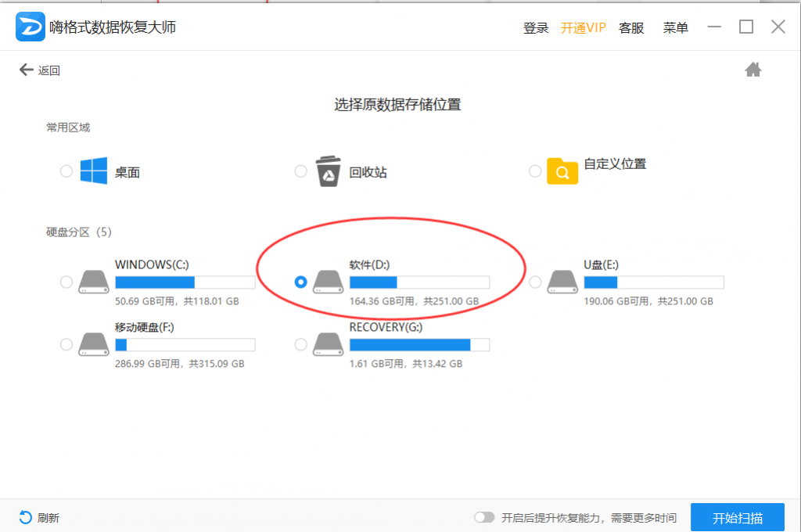
Task: Click the 开始扫描 button
Action: pos(737,518)
